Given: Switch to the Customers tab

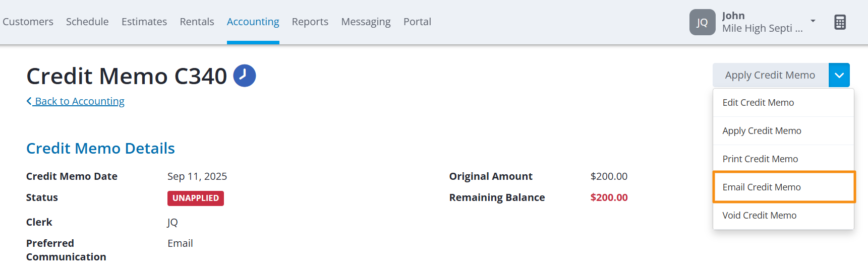Looking at the screenshot, I should coord(28,22).
